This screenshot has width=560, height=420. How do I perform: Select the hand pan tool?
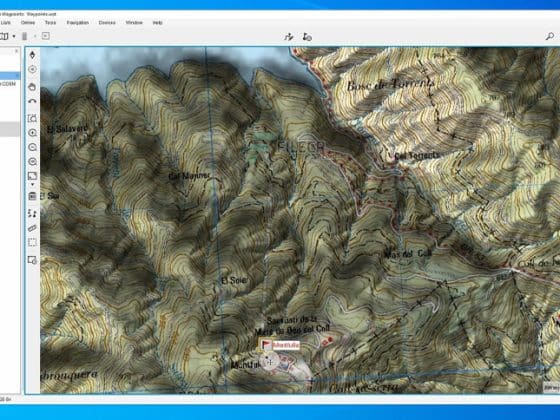(32, 87)
